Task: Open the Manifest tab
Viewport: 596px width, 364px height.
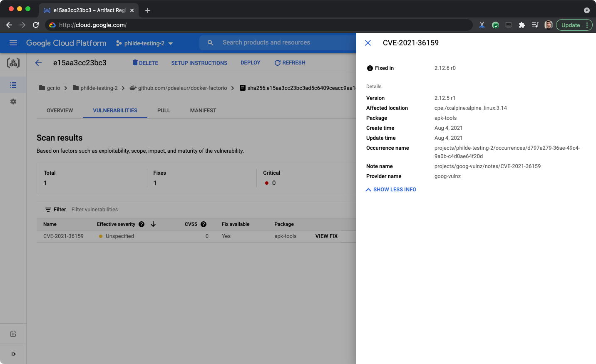Action: 203,111
